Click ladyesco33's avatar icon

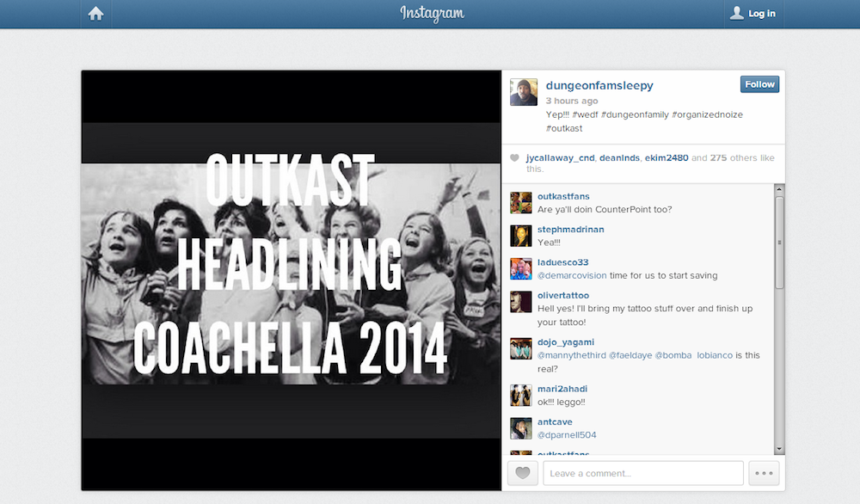coord(521,268)
